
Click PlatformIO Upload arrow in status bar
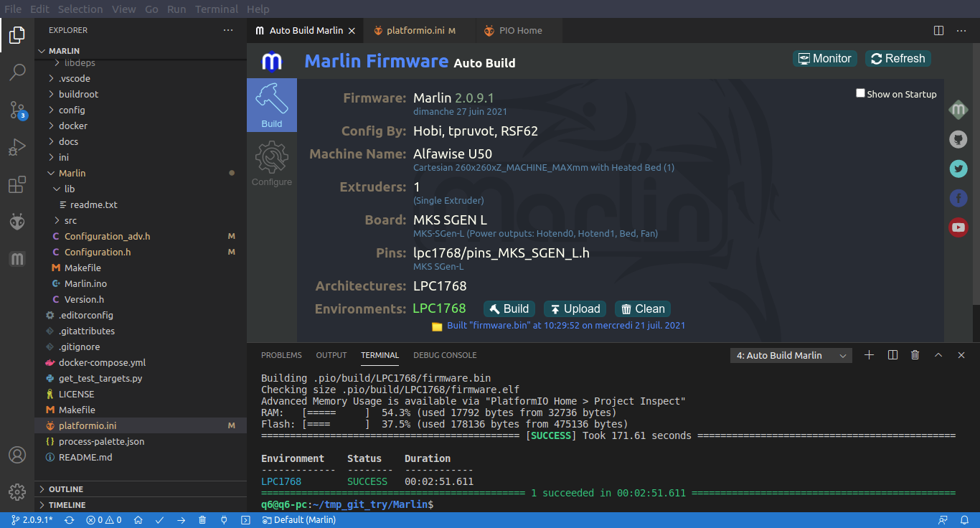[x=181, y=520]
